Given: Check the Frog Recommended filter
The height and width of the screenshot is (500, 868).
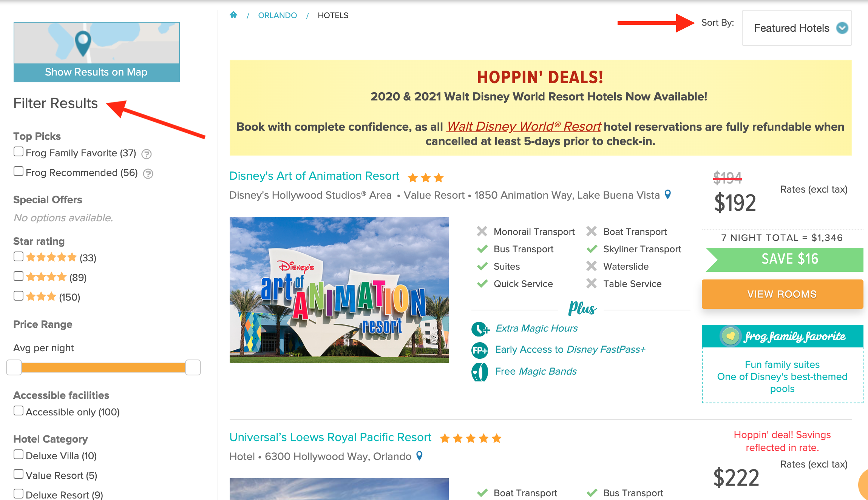Looking at the screenshot, I should [19, 171].
